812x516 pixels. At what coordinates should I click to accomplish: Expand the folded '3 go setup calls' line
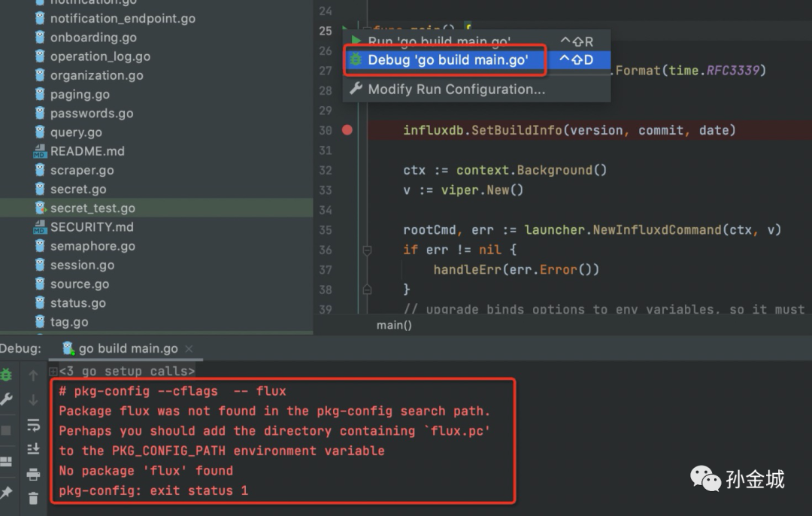pos(53,372)
